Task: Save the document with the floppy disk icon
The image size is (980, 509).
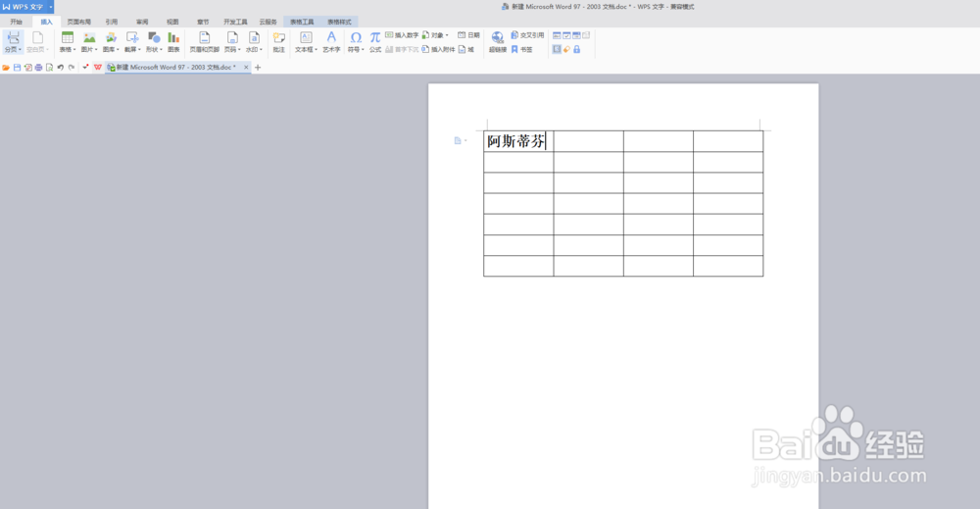Action: click(17, 68)
